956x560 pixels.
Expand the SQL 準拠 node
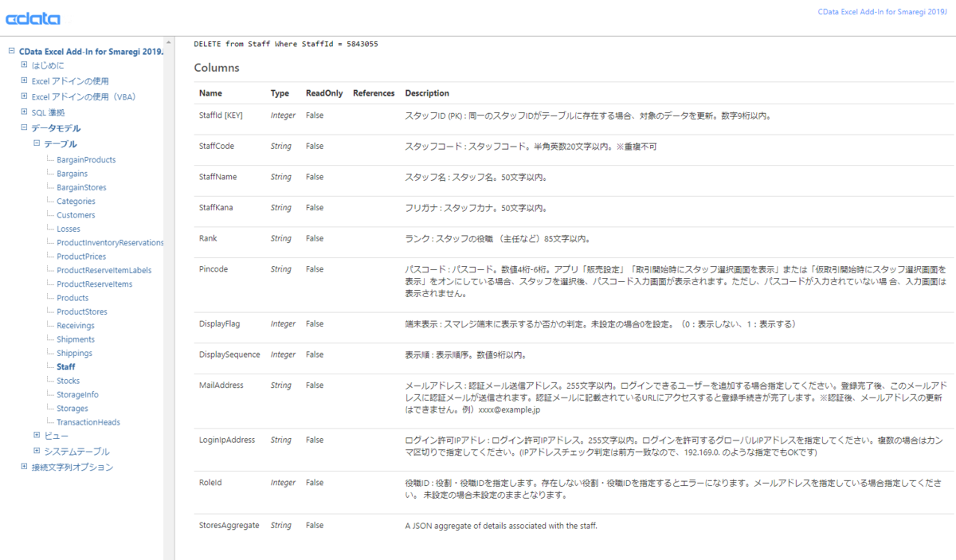coord(24,112)
